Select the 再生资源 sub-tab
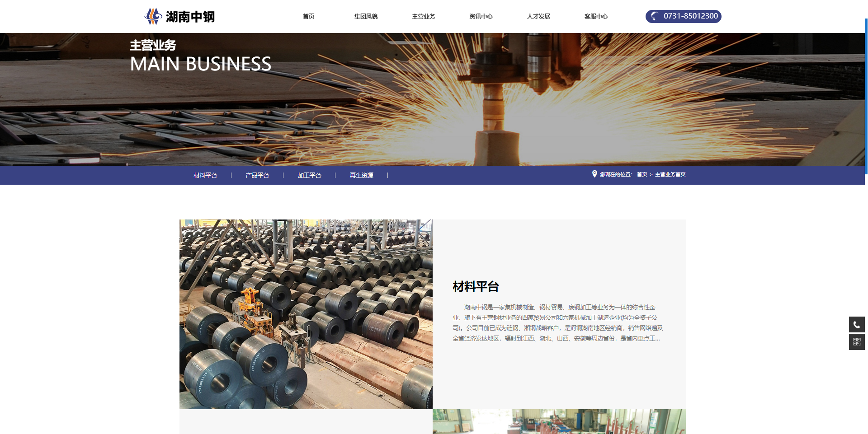This screenshot has width=868, height=434. point(361,175)
